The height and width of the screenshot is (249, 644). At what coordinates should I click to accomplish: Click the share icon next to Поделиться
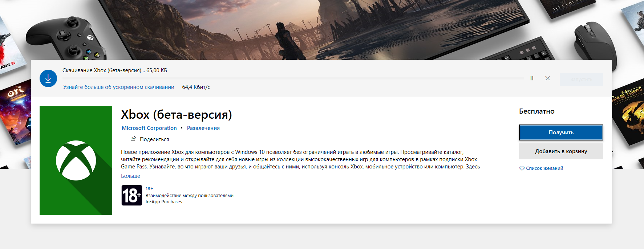[x=133, y=139]
